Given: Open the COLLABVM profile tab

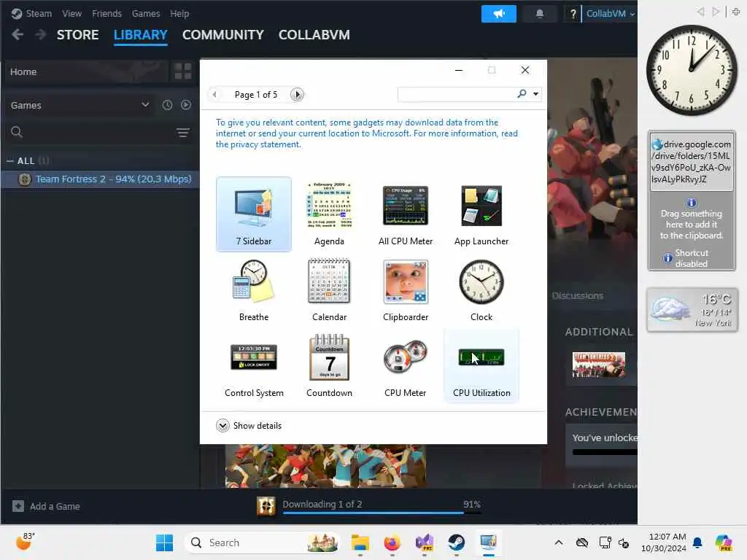Looking at the screenshot, I should coord(314,35).
